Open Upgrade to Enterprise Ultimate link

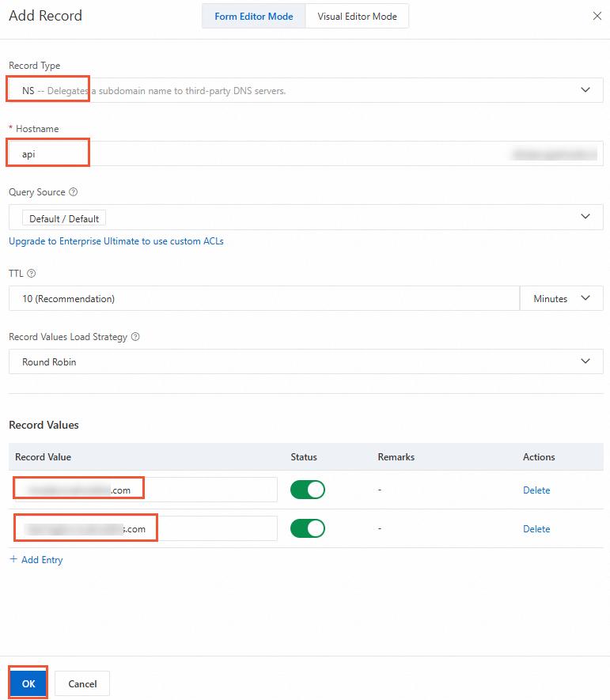point(116,241)
